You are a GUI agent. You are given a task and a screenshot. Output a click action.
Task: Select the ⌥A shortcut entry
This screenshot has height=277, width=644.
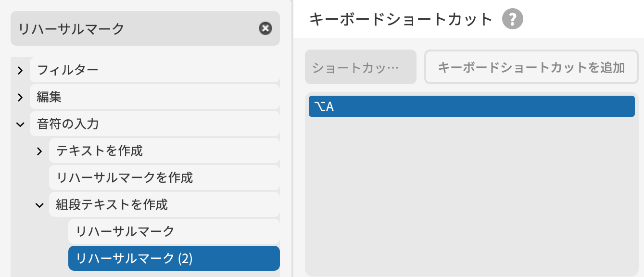[x=471, y=106]
